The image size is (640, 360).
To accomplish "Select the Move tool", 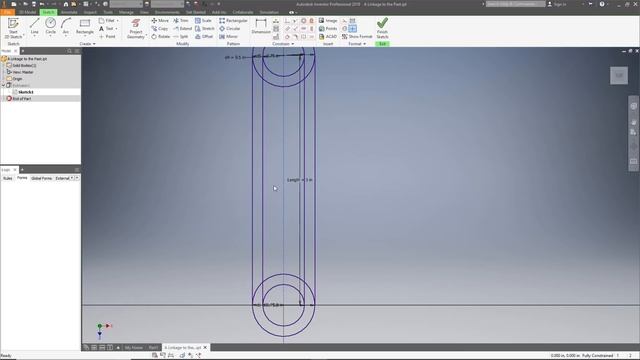I will pyautogui.click(x=160, y=20).
